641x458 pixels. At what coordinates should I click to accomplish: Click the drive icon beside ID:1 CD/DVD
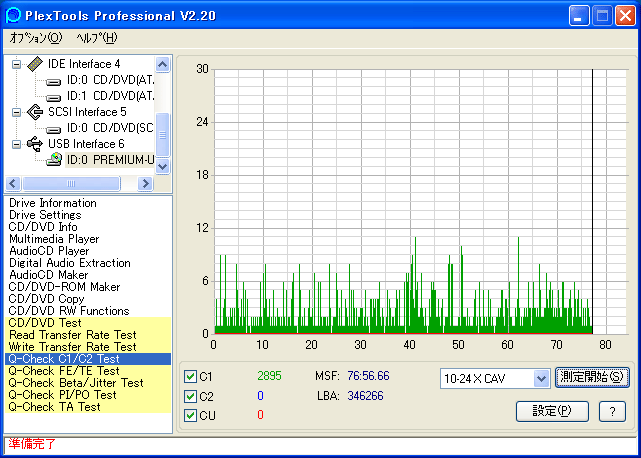click(x=54, y=97)
